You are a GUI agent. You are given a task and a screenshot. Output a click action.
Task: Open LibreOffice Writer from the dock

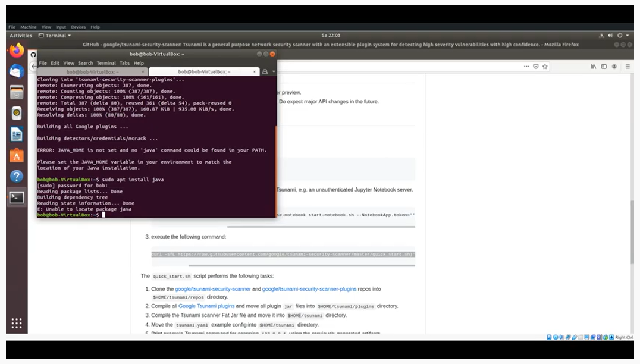[17, 134]
